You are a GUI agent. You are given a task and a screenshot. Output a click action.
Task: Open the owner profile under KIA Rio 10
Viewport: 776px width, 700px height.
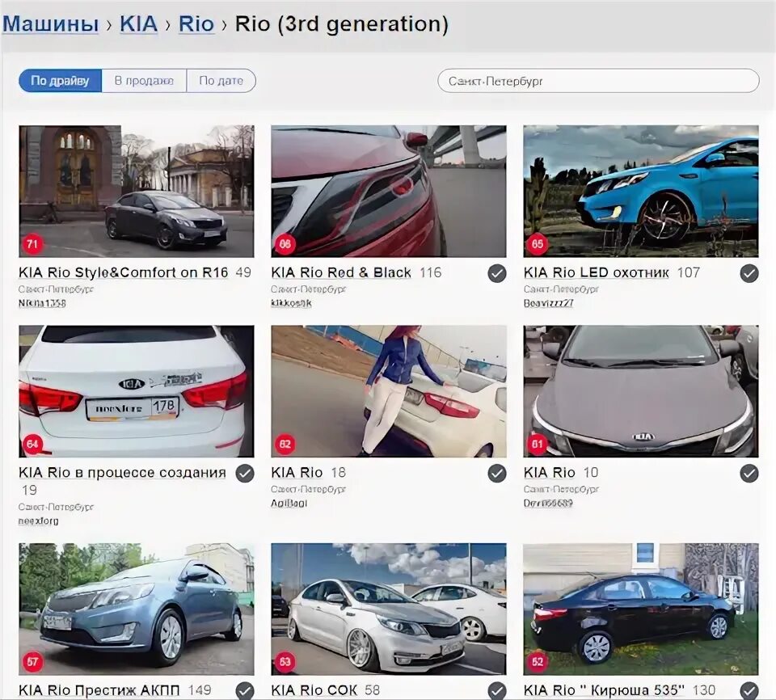pyautogui.click(x=548, y=503)
